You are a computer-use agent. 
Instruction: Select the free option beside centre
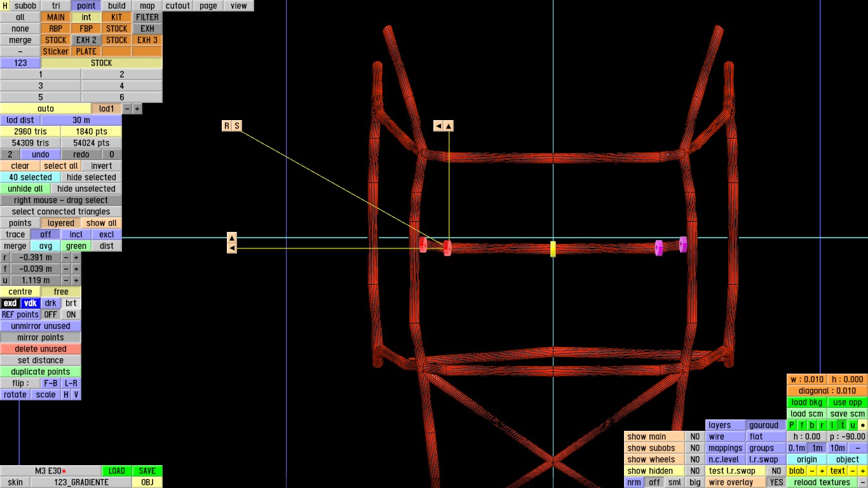coord(61,292)
